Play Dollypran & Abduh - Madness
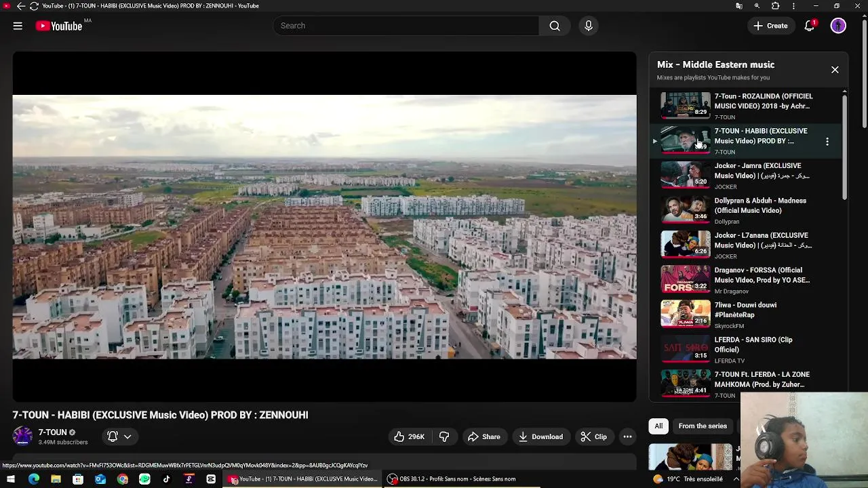The width and height of the screenshot is (868, 488). pos(745,211)
